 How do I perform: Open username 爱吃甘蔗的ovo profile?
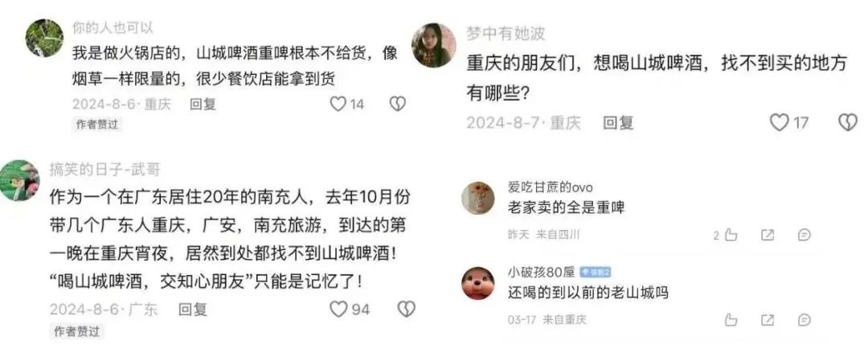point(551,187)
